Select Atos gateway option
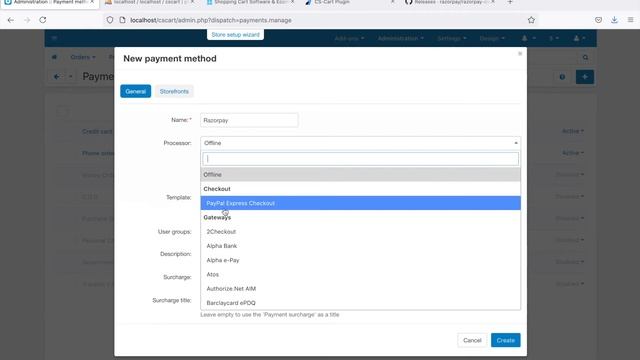 pyautogui.click(x=360, y=275)
